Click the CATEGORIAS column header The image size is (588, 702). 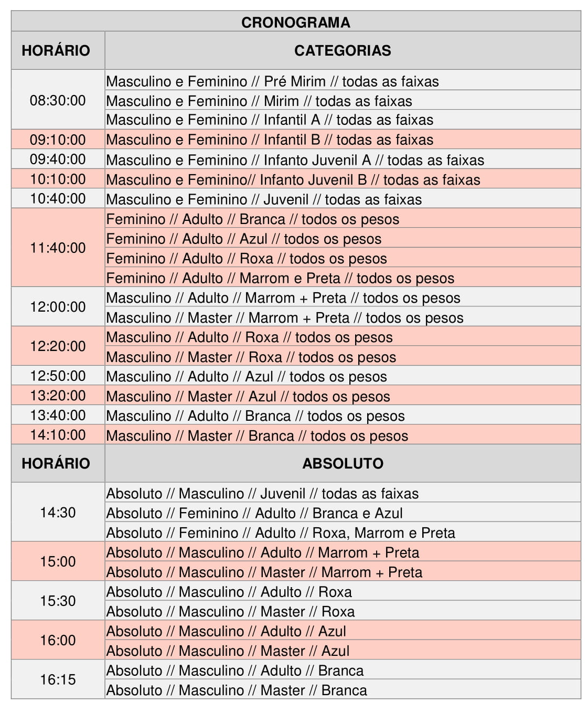click(x=343, y=50)
